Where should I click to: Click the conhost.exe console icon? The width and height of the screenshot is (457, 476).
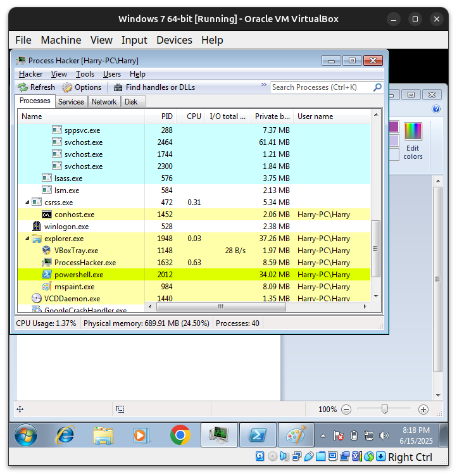tap(47, 215)
